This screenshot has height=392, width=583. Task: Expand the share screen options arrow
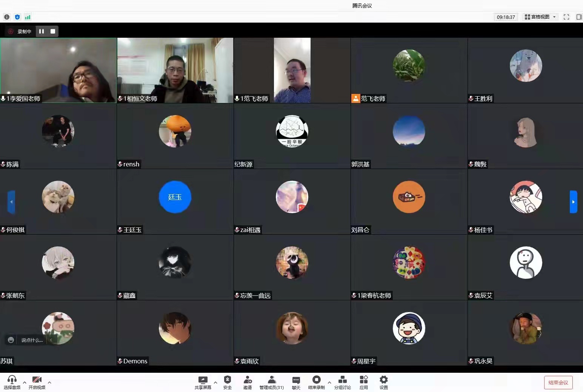tap(215, 383)
